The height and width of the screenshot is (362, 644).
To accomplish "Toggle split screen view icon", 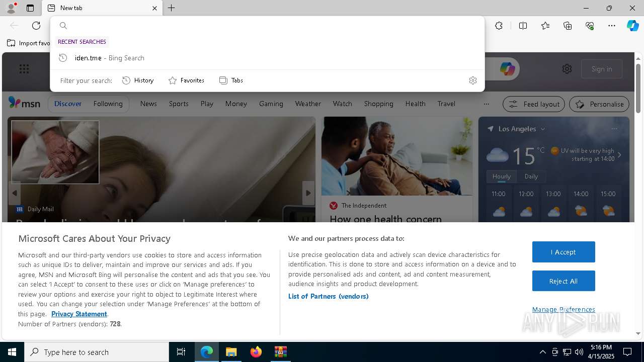I will pyautogui.click(x=523, y=26).
